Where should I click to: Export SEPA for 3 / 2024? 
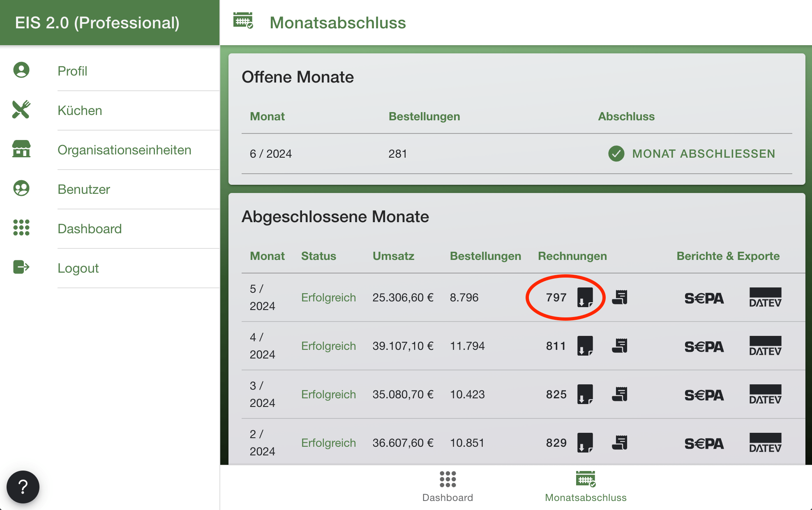click(704, 395)
